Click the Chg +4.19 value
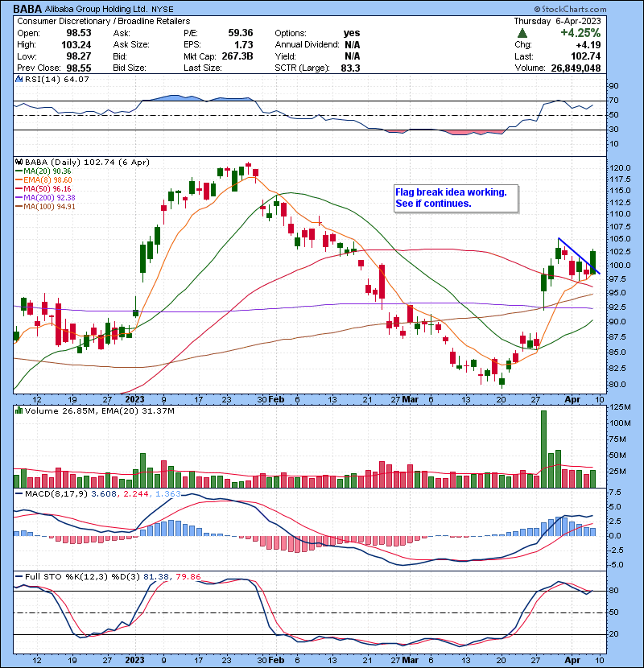The width and height of the screenshot is (644, 668). pyautogui.click(x=588, y=45)
